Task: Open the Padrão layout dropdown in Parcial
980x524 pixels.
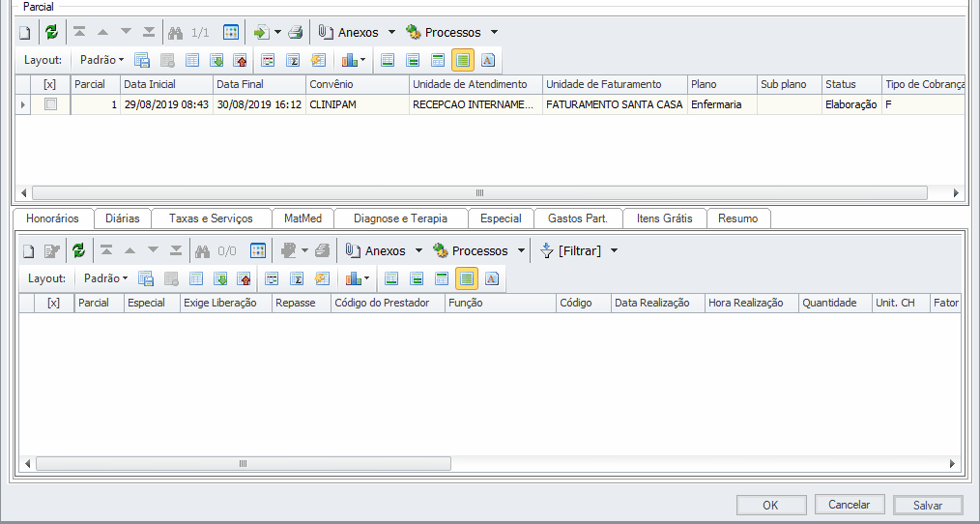Action: pyautogui.click(x=101, y=60)
